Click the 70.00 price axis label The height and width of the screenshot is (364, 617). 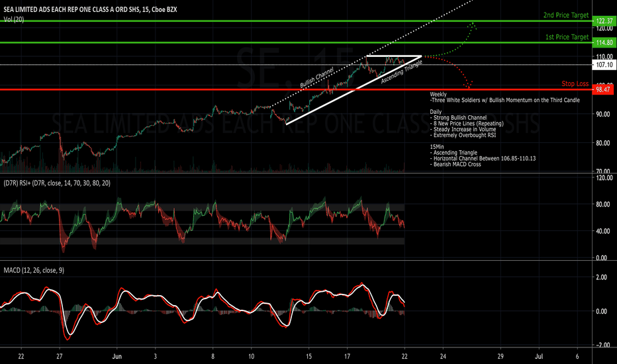[x=604, y=171]
